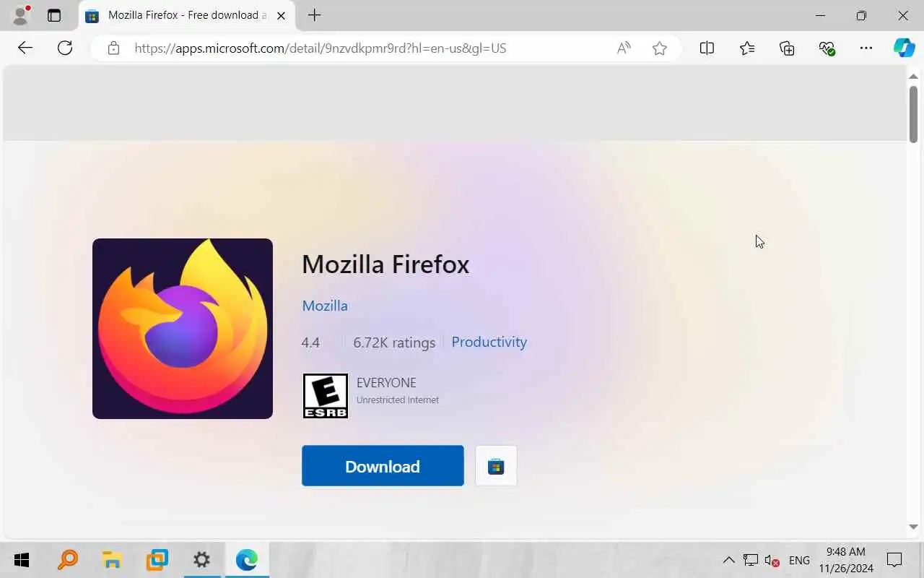Open the Edge profile icon

click(22, 15)
